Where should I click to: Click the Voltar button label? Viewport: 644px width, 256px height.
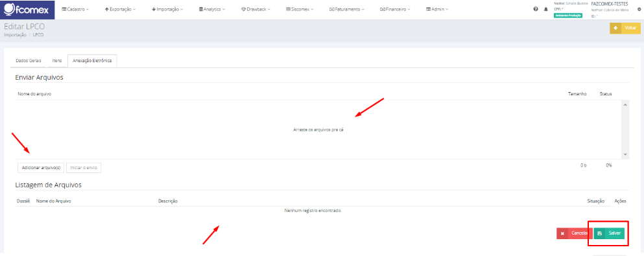pyautogui.click(x=630, y=28)
